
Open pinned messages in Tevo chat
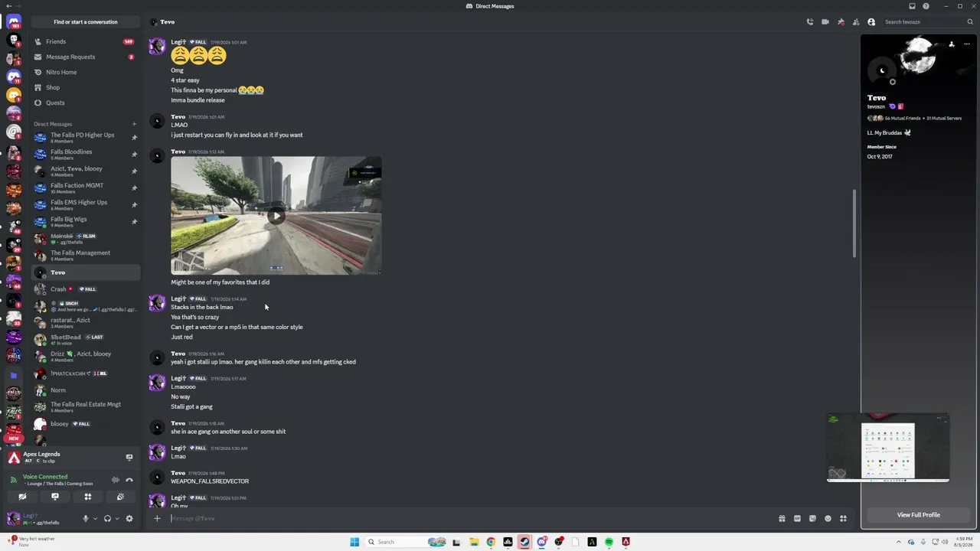(841, 22)
